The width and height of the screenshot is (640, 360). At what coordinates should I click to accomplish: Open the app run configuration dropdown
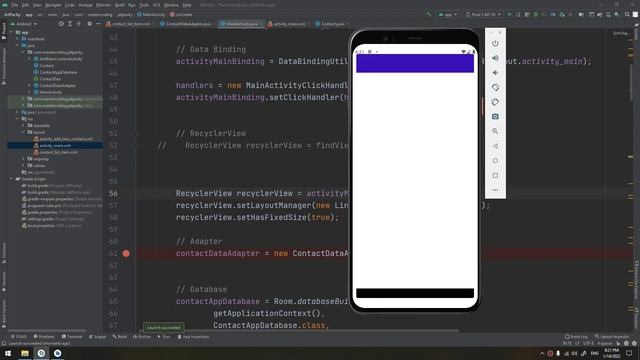(448, 14)
